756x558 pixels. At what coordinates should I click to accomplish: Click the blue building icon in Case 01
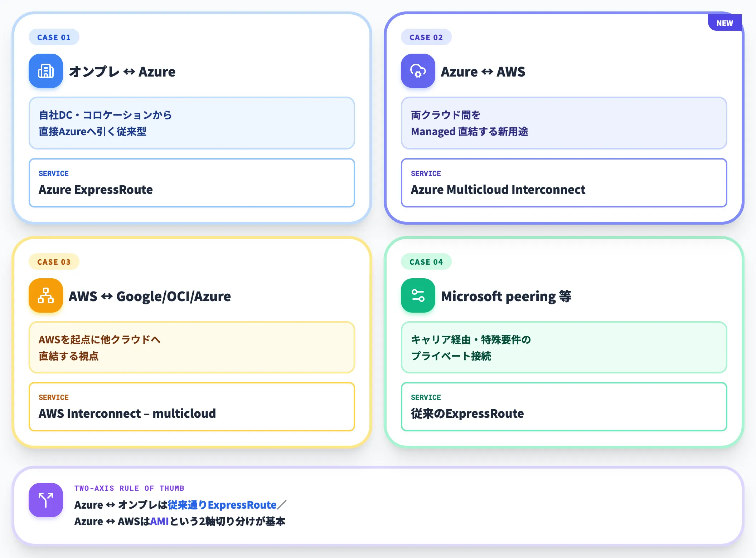tap(46, 71)
